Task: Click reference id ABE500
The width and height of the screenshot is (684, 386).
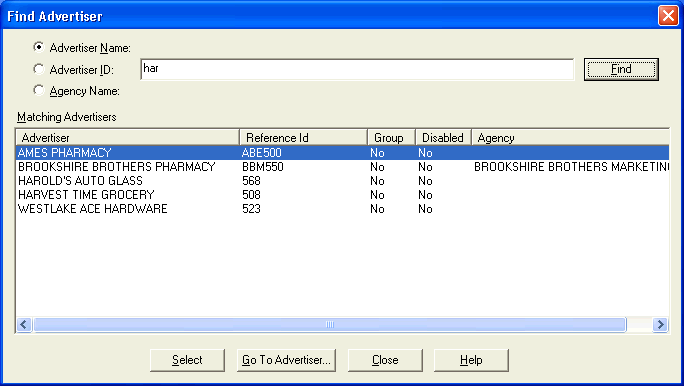Action: pyautogui.click(x=262, y=153)
